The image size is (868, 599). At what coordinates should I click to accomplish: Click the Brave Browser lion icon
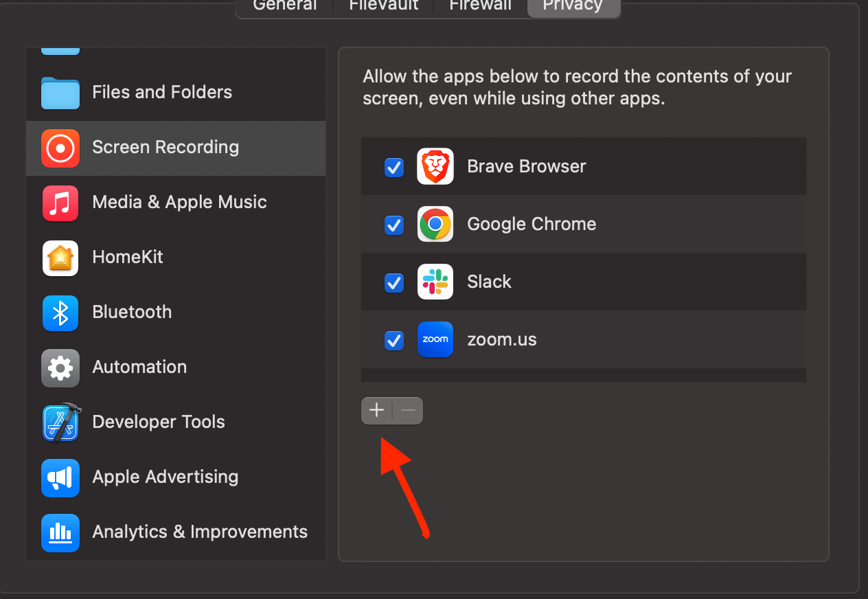point(435,166)
